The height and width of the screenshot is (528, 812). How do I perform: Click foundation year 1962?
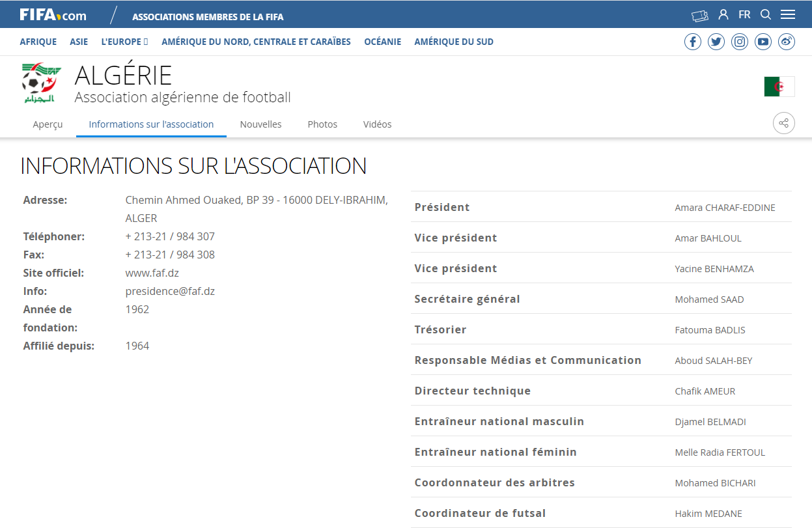click(x=137, y=309)
